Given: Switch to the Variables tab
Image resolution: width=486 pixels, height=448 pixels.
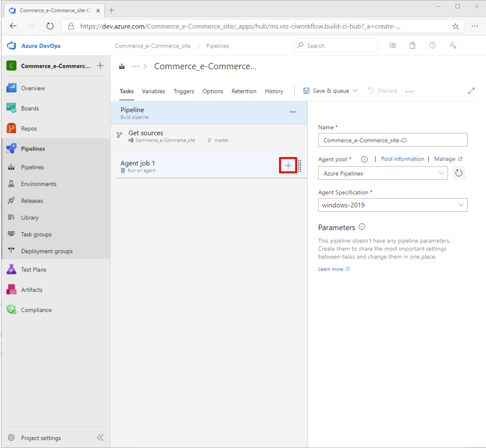Looking at the screenshot, I should click(x=153, y=91).
